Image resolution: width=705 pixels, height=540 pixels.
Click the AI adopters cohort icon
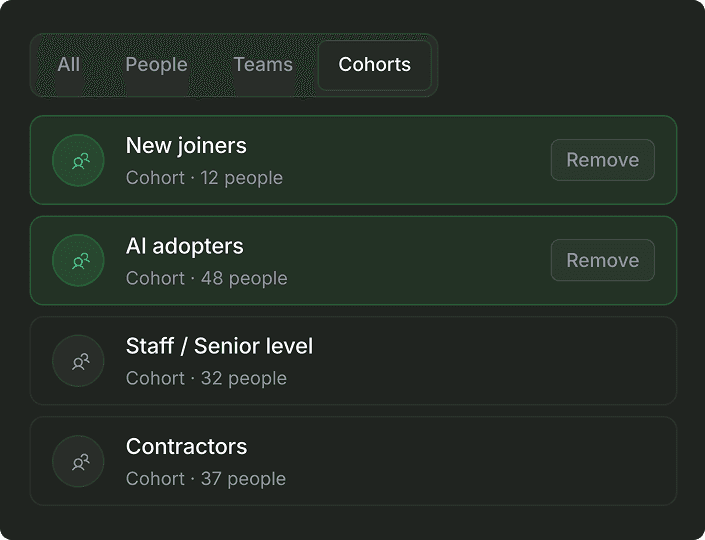(x=78, y=260)
